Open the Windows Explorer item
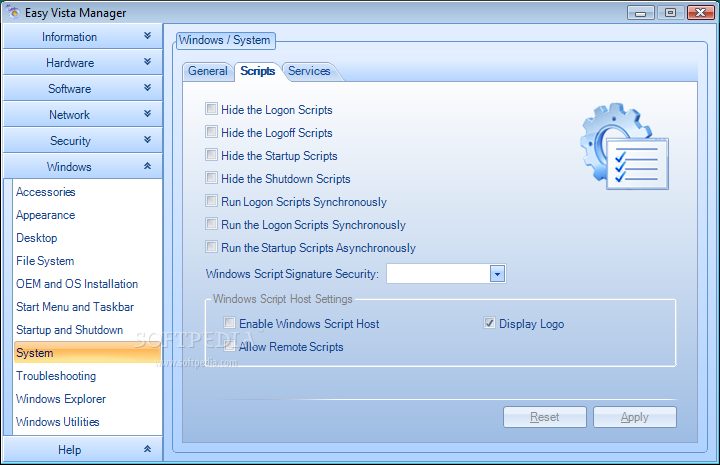The image size is (720, 465). click(x=61, y=398)
